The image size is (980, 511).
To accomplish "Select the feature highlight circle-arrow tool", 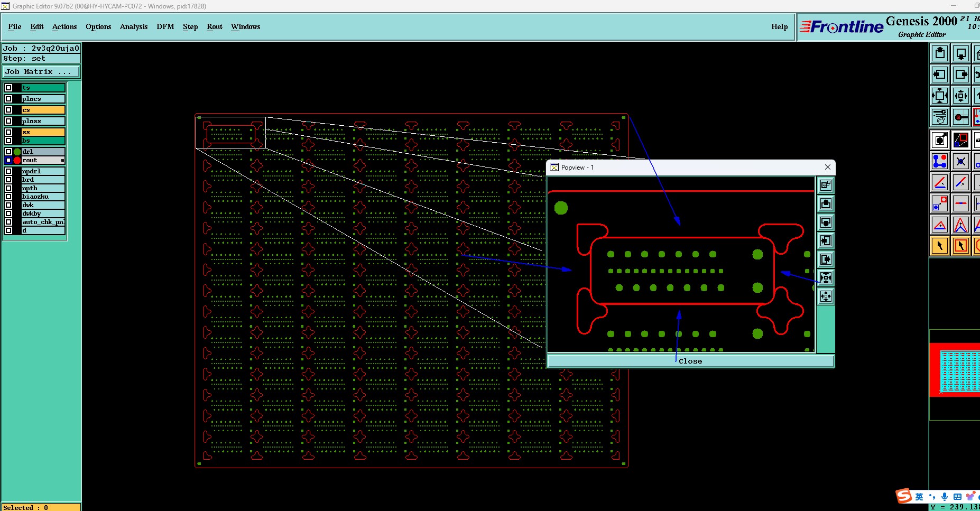I will [x=940, y=140].
